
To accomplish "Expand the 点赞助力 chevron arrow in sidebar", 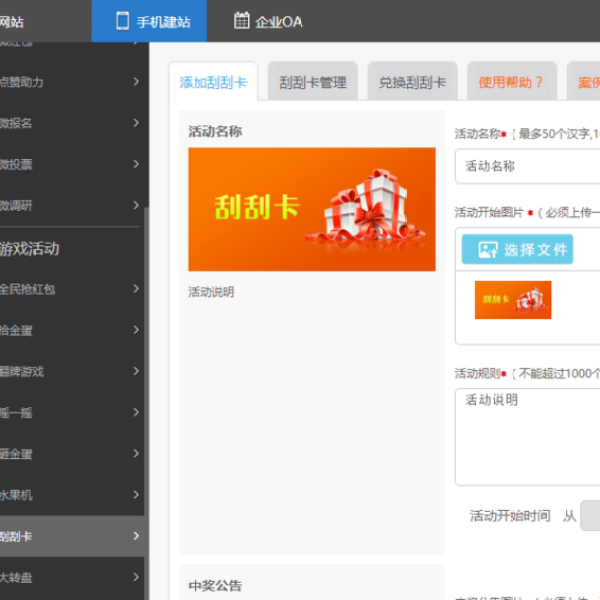I will tap(136, 82).
